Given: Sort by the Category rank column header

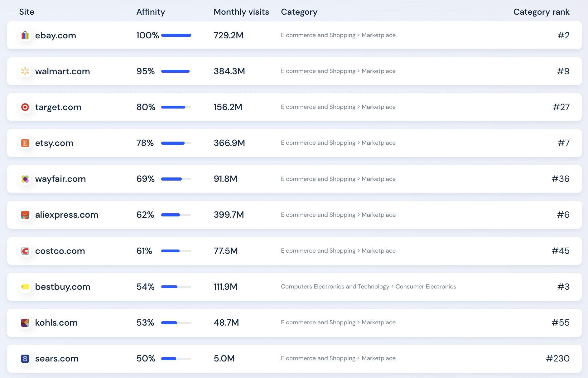Looking at the screenshot, I should point(541,12).
